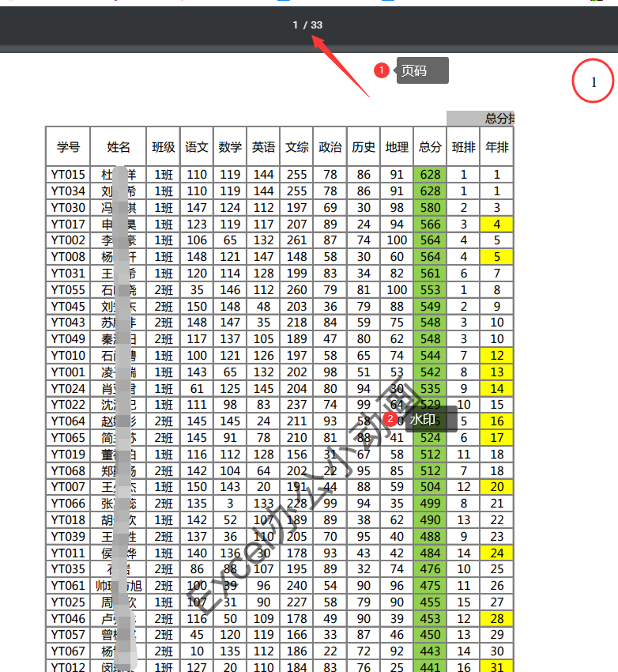
Task: Click green total score 476
Action: click(x=430, y=569)
